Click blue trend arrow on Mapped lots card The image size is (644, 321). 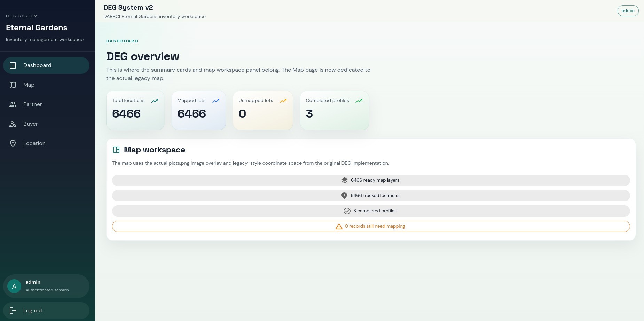point(216,101)
